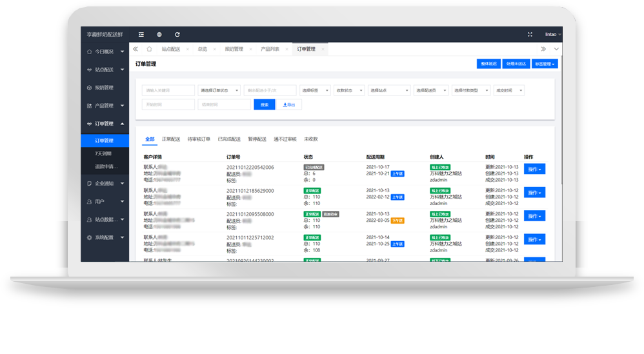Open the 选择站点 dropdown

pos(389,91)
